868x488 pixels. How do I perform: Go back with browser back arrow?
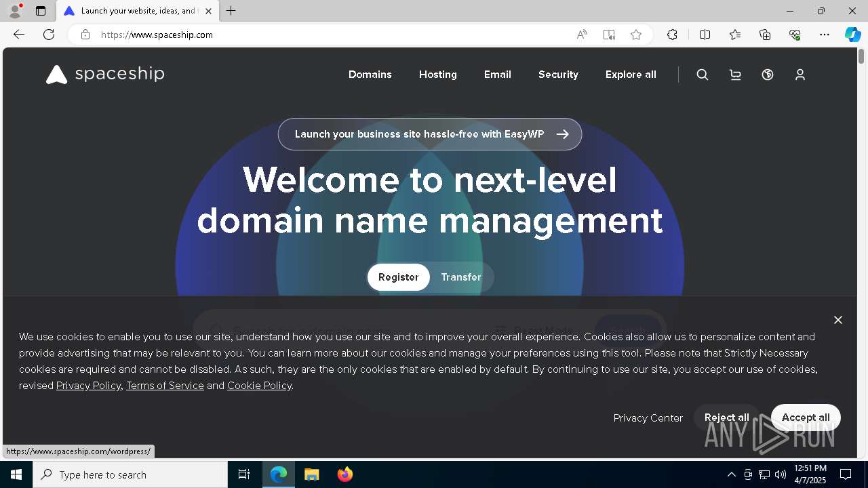click(x=19, y=35)
